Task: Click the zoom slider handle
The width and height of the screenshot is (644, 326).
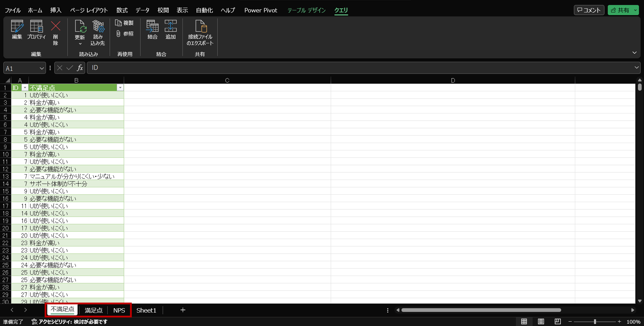Action: point(595,321)
